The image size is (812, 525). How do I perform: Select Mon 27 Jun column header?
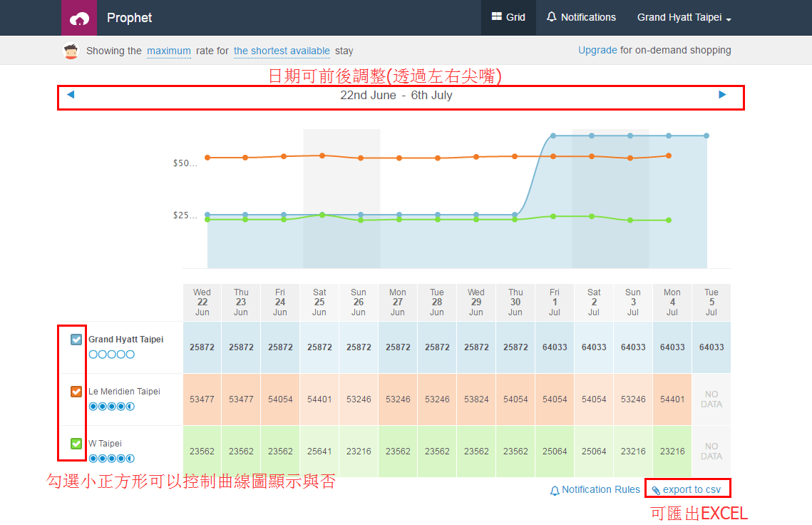point(398,302)
